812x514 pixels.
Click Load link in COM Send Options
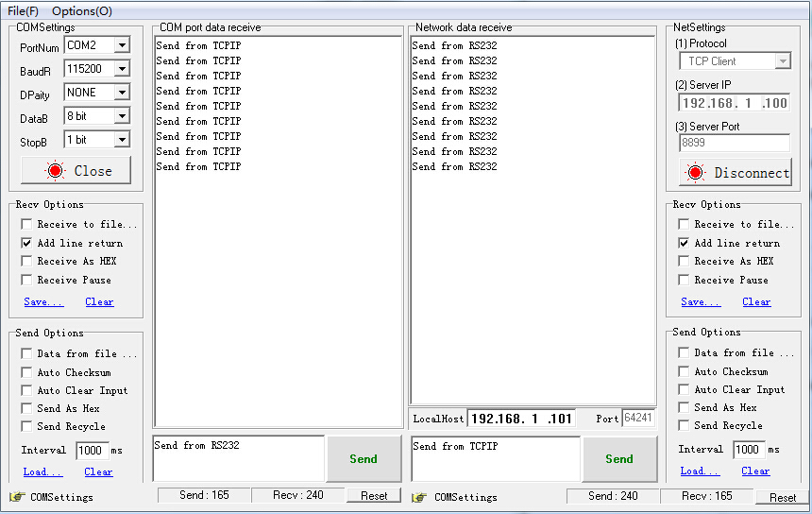[42, 471]
